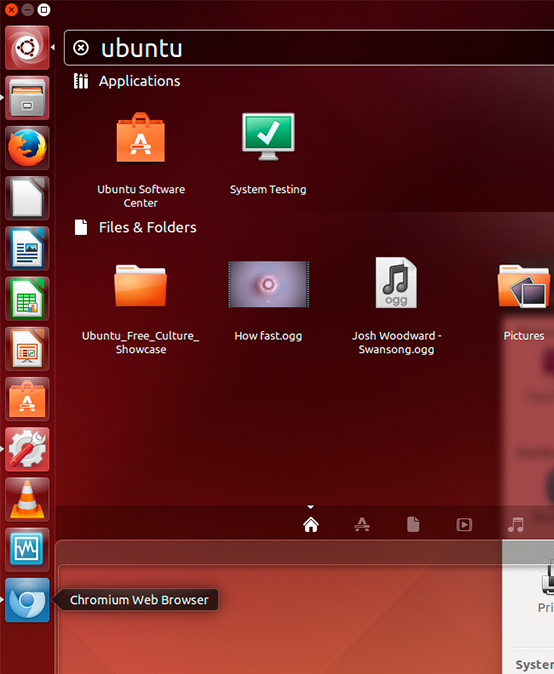Open System Settings from launcher
The width and height of the screenshot is (554, 674).
coord(27,450)
